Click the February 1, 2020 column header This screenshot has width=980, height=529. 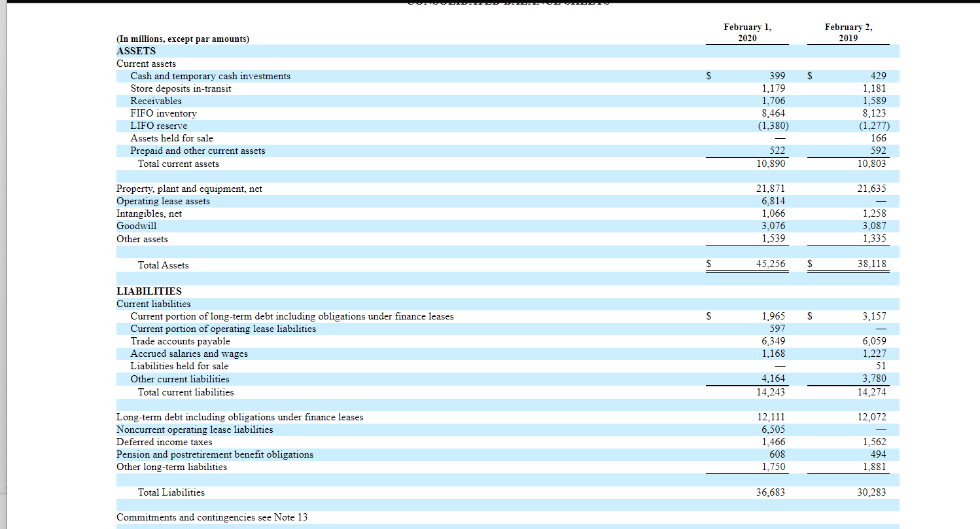[x=747, y=32]
